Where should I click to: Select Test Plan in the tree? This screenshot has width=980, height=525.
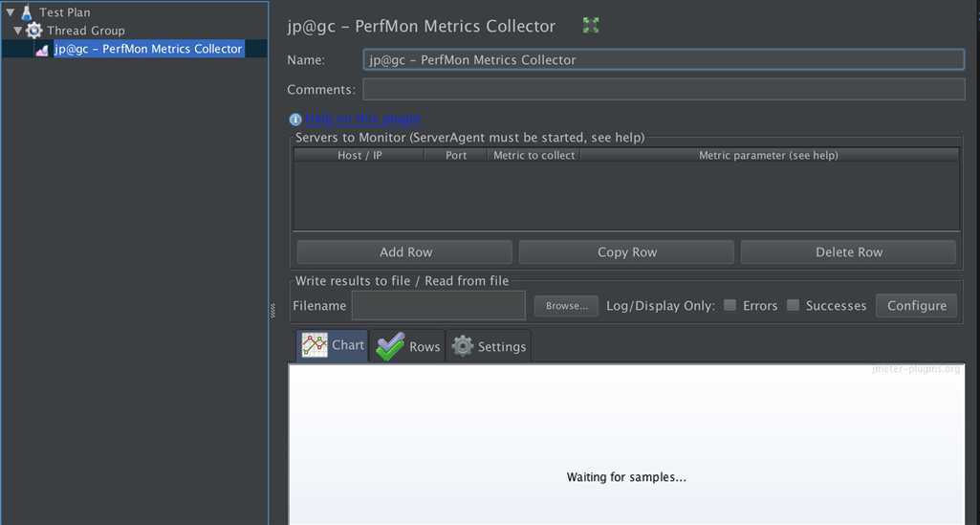64,11
